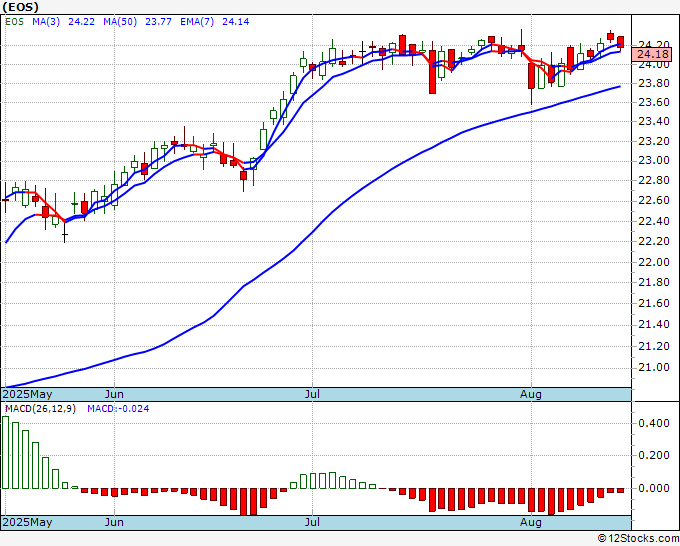Click the 23.20 price axis label
Screen dimensions: 680x546
pyautogui.click(x=654, y=141)
